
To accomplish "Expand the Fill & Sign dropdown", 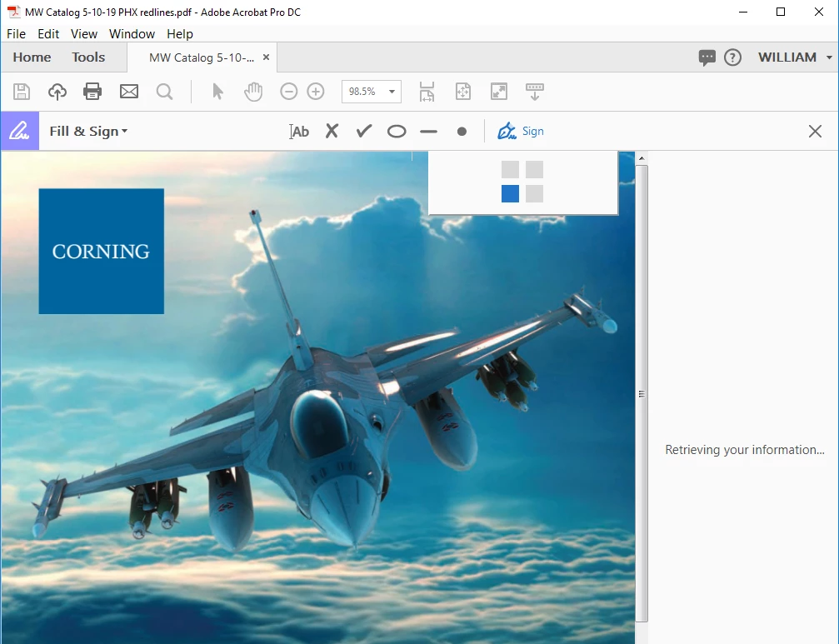I will (x=88, y=132).
